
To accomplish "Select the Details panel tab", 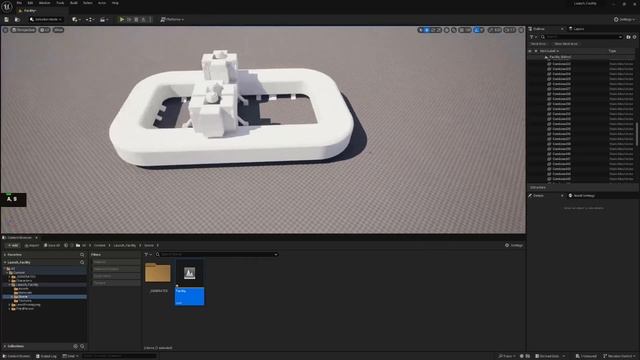I will (x=539, y=196).
